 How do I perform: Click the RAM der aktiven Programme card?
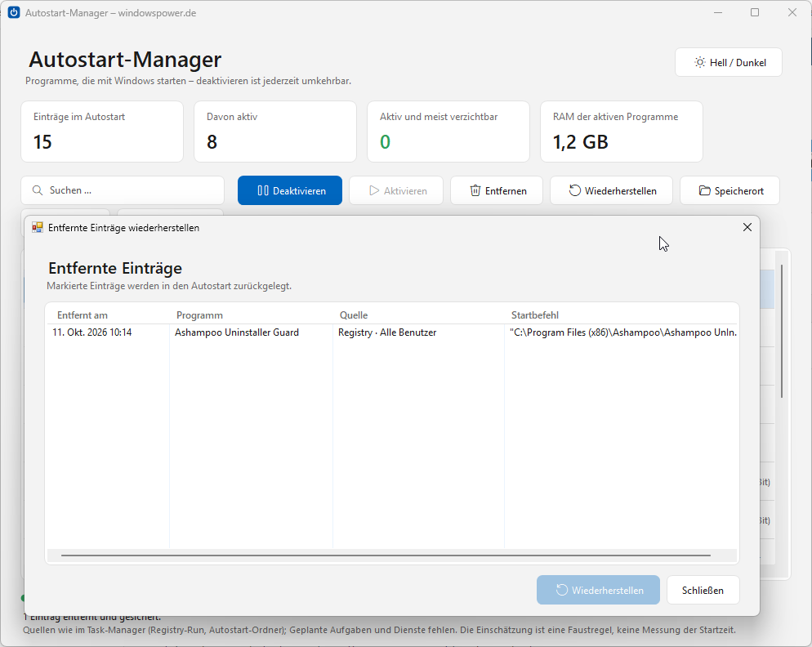click(622, 132)
